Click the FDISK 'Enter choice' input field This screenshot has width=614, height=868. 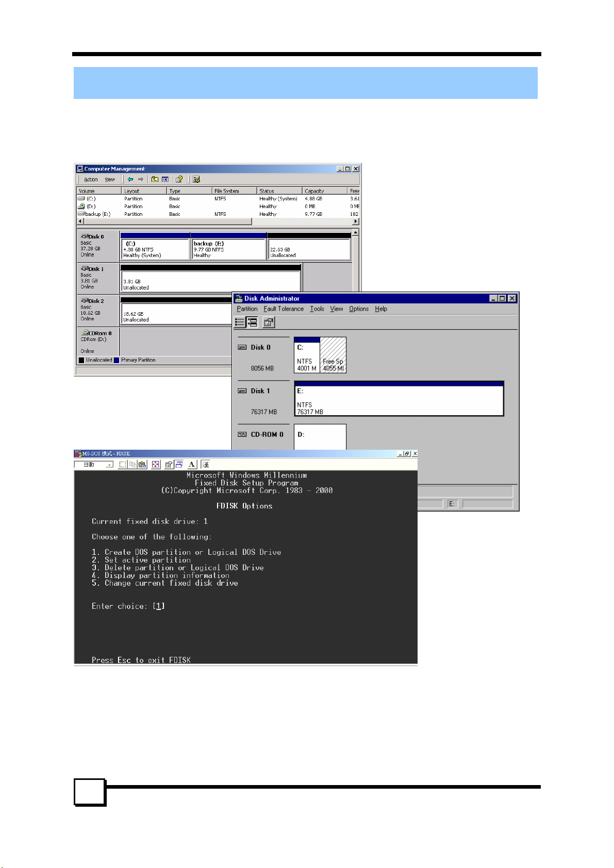click(159, 606)
